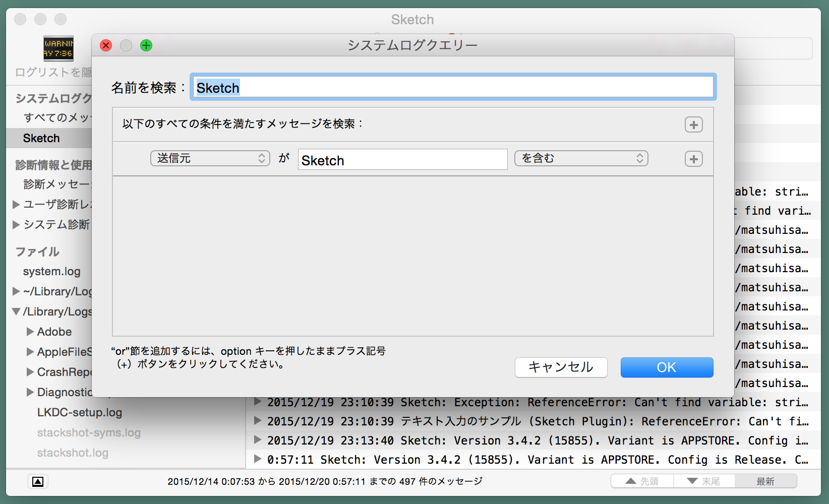
Task: Collapse the /Library/Logs folder
Action: point(16,311)
